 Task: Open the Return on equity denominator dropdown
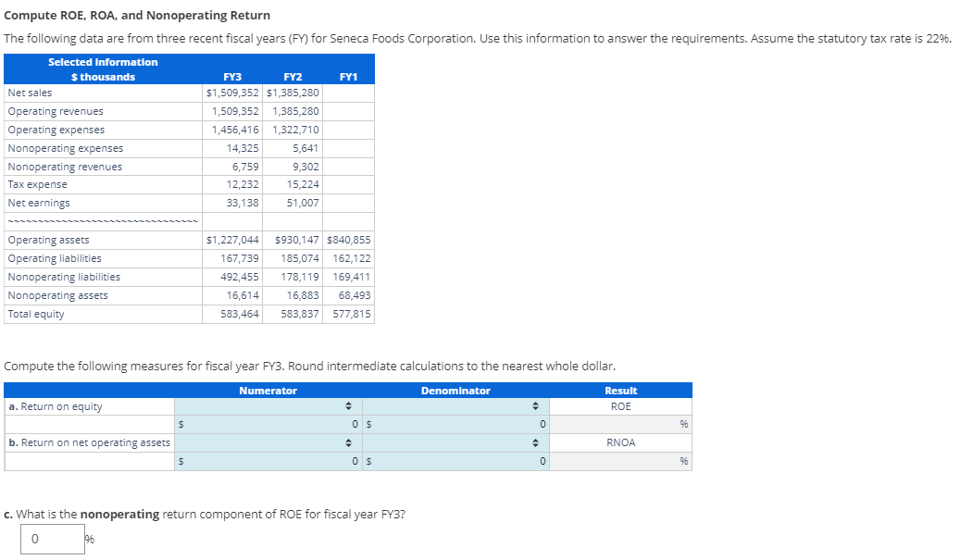coord(456,406)
